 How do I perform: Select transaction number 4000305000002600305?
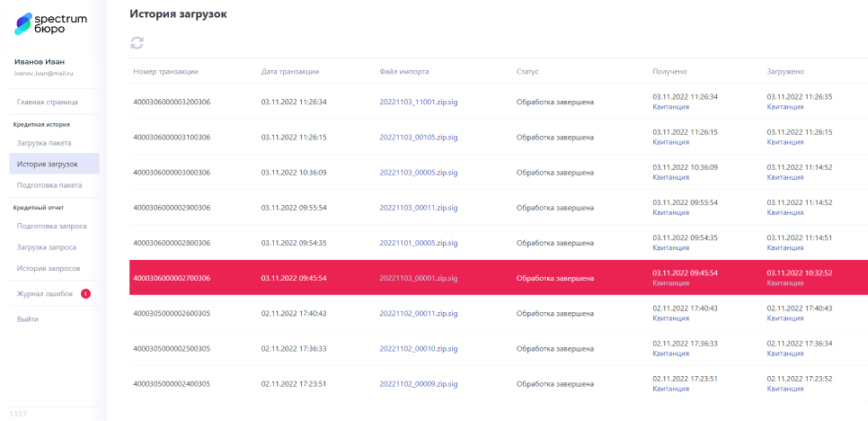(172, 314)
